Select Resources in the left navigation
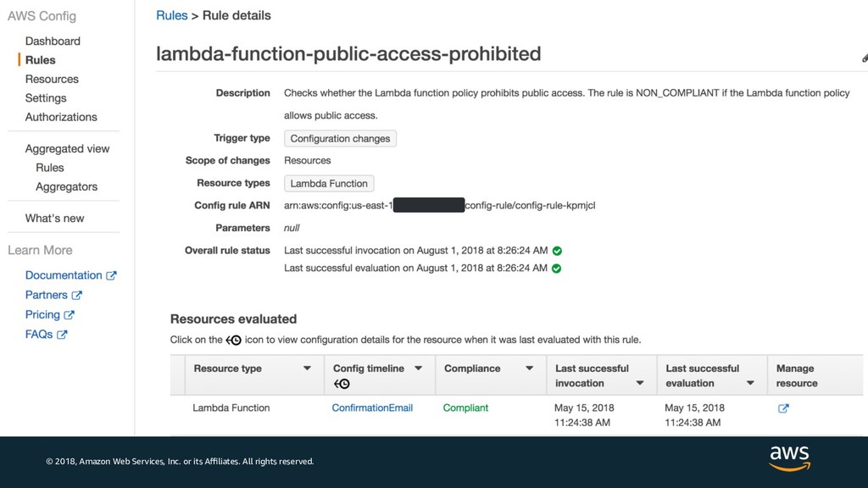 (52, 79)
